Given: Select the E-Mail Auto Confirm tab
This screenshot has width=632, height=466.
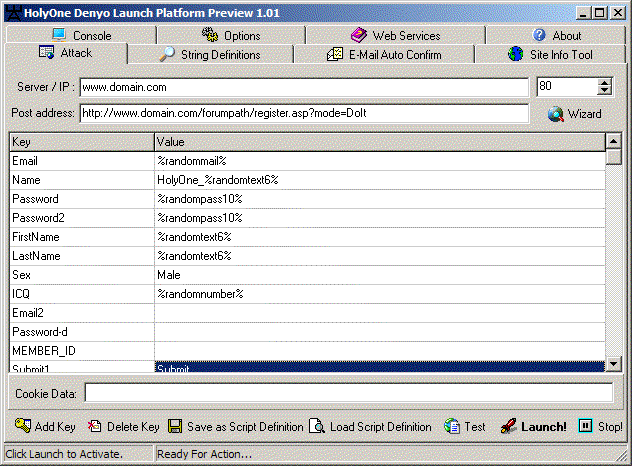Looking at the screenshot, I should pos(384,54).
